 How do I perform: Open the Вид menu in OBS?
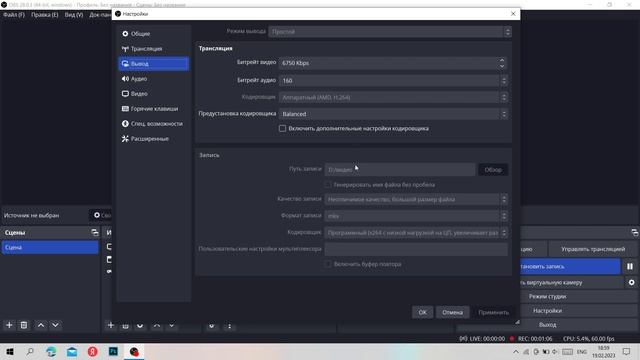(74, 15)
